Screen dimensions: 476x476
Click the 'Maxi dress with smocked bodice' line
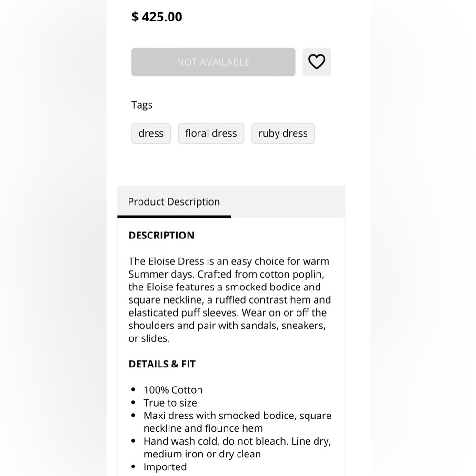pos(238,415)
